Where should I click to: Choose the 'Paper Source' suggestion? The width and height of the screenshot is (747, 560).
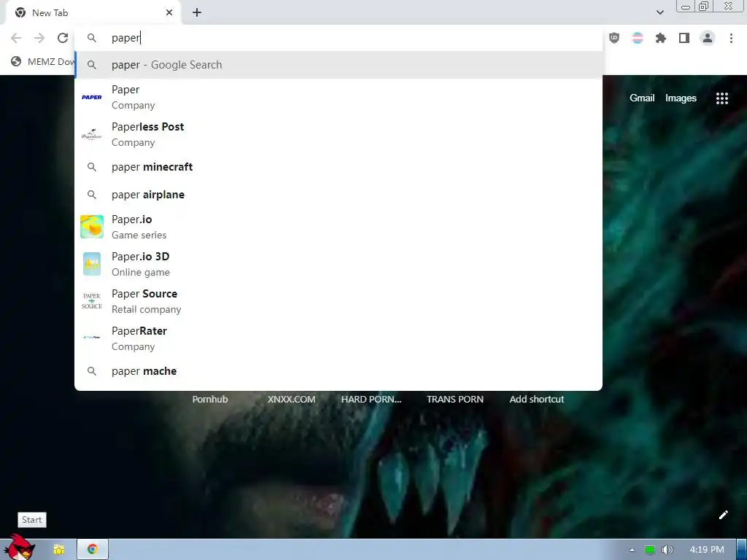tap(338, 301)
